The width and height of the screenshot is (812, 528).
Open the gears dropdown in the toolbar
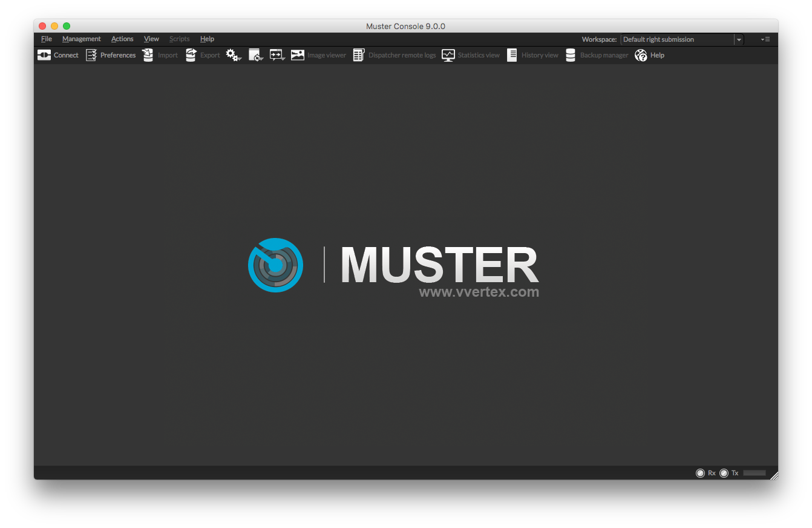point(234,55)
